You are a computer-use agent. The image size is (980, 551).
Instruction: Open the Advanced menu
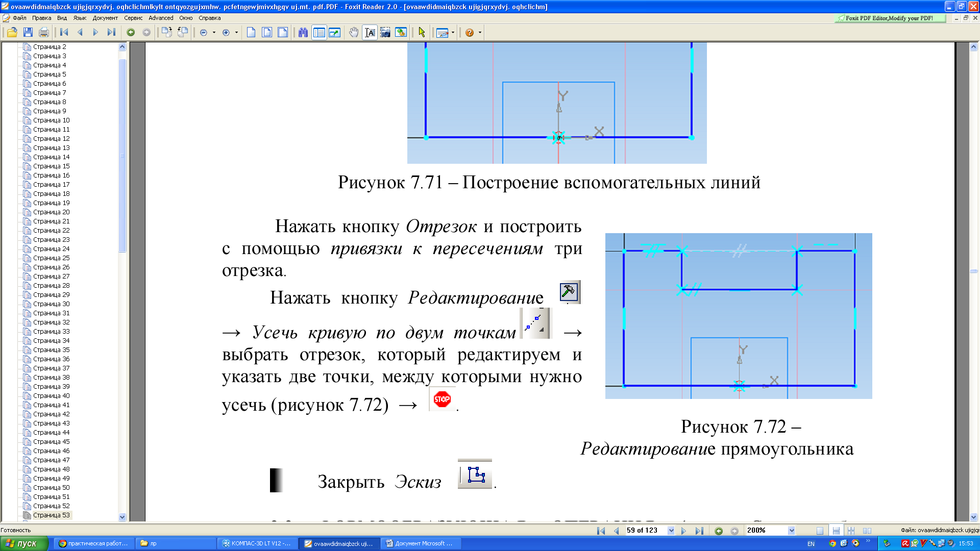161,18
